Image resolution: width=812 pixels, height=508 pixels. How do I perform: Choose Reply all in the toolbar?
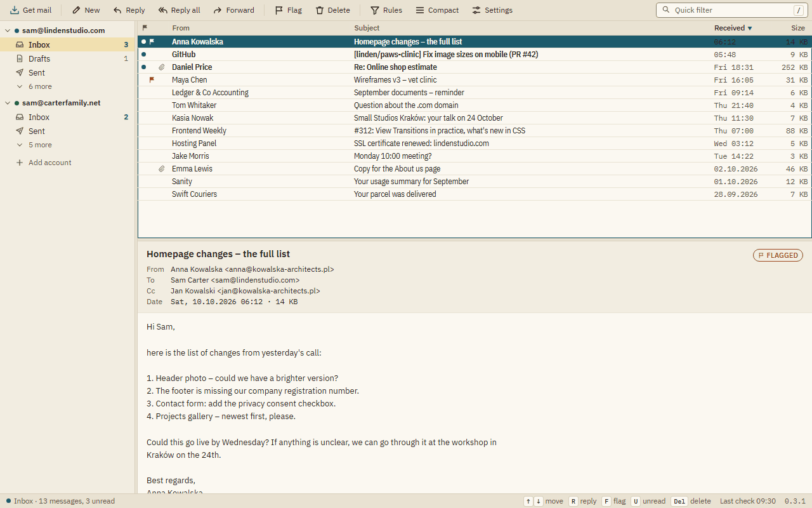click(x=179, y=10)
